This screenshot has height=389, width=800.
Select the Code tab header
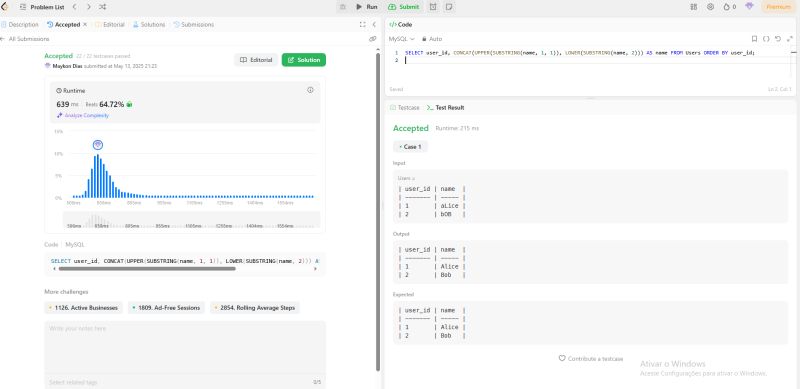(x=401, y=25)
